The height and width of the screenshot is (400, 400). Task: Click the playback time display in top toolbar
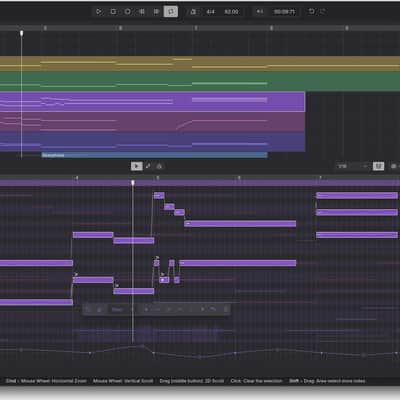(x=284, y=12)
